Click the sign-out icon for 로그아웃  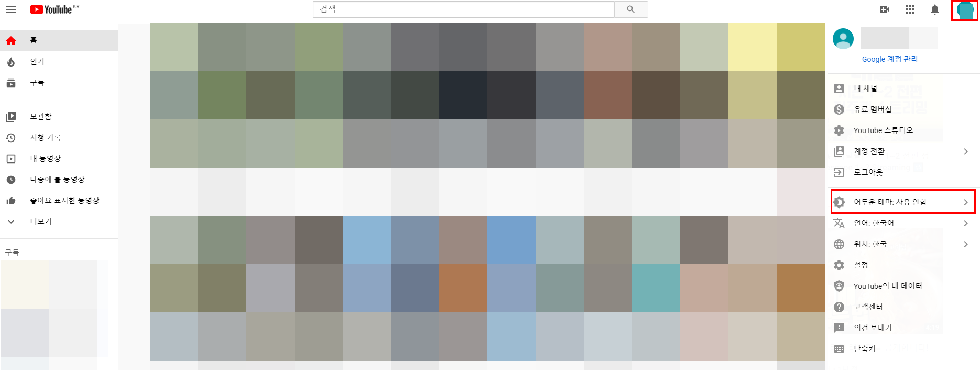click(x=839, y=172)
